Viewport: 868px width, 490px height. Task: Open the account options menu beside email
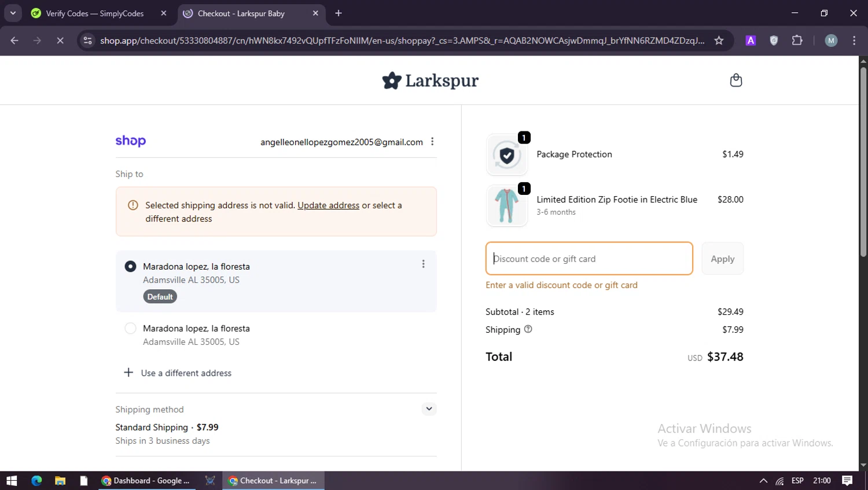[x=432, y=142]
